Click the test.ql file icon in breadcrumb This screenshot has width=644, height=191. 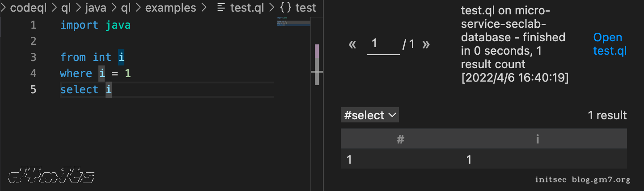(220, 8)
